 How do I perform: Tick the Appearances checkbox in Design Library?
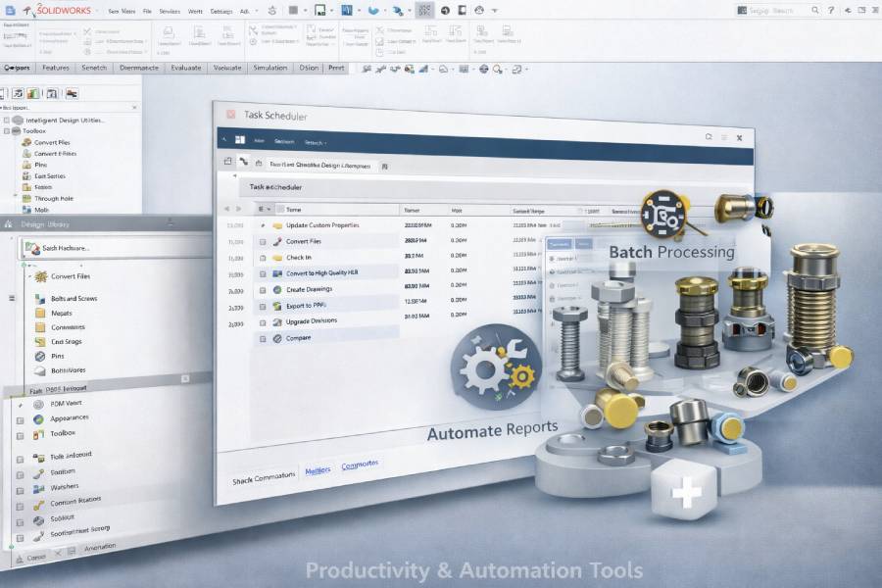pos(21,420)
